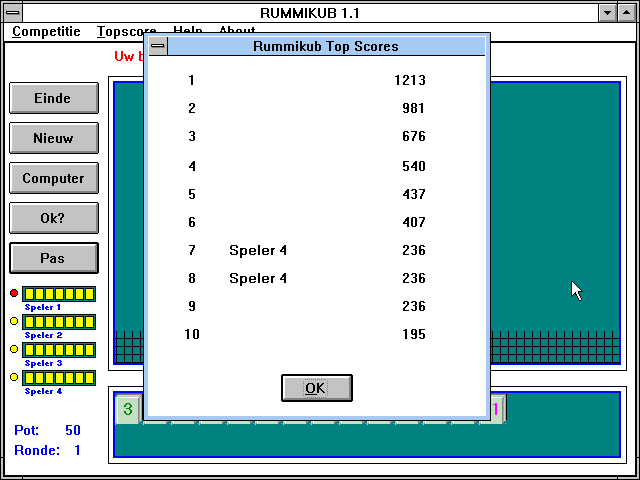Click the score 437 in row 5

(413, 194)
